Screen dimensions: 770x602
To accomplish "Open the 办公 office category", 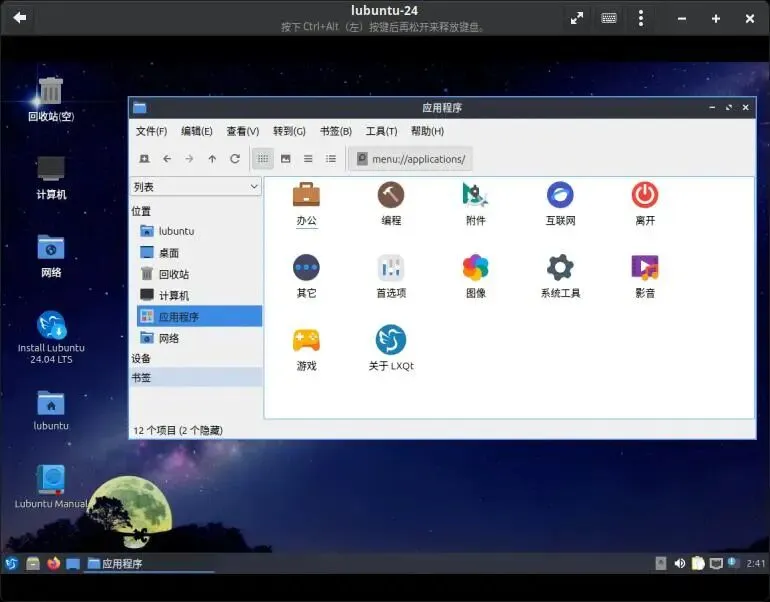I will point(306,203).
